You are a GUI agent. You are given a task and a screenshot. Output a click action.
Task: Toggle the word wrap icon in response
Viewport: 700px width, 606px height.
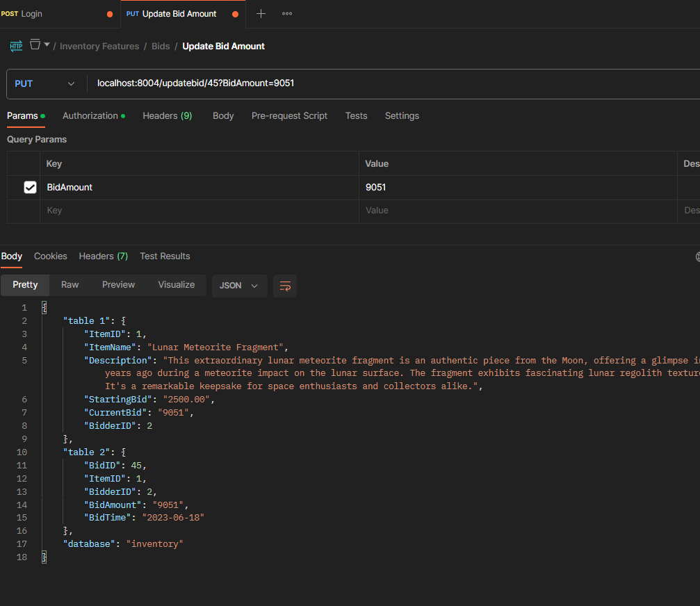pos(285,286)
